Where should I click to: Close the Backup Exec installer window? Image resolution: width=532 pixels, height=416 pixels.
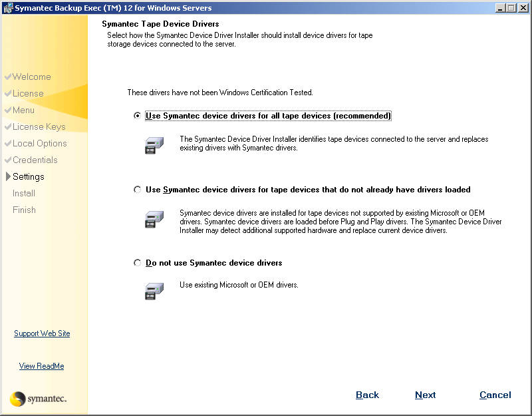(523, 7)
